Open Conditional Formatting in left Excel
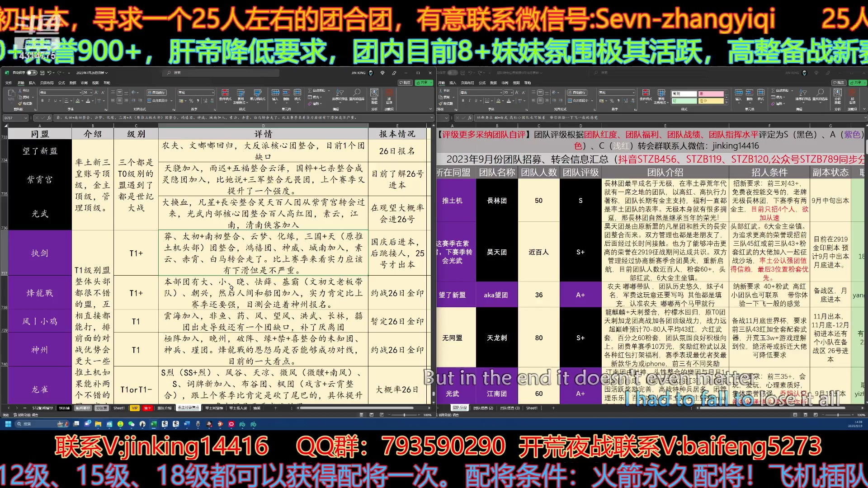Screen dimensions: 868x488 [225, 96]
